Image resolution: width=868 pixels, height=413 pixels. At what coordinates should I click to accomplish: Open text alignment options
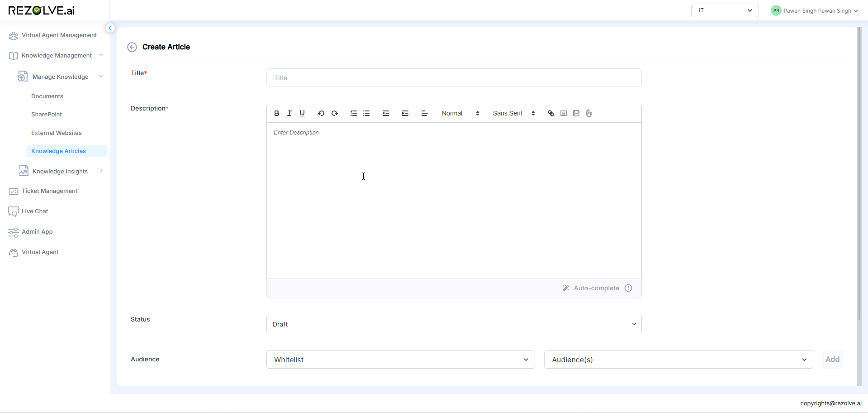coord(424,113)
